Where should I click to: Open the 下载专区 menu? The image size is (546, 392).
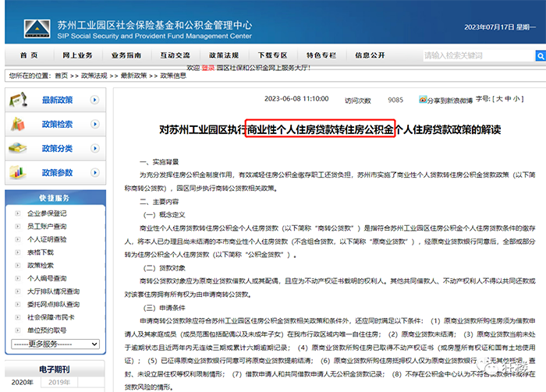pyautogui.click(x=273, y=55)
